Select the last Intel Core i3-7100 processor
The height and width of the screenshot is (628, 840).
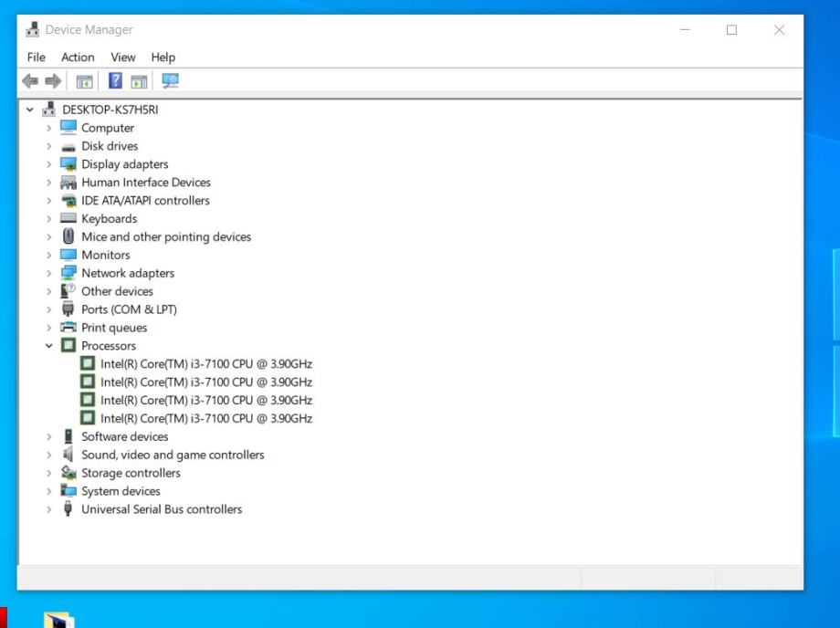[206, 419]
